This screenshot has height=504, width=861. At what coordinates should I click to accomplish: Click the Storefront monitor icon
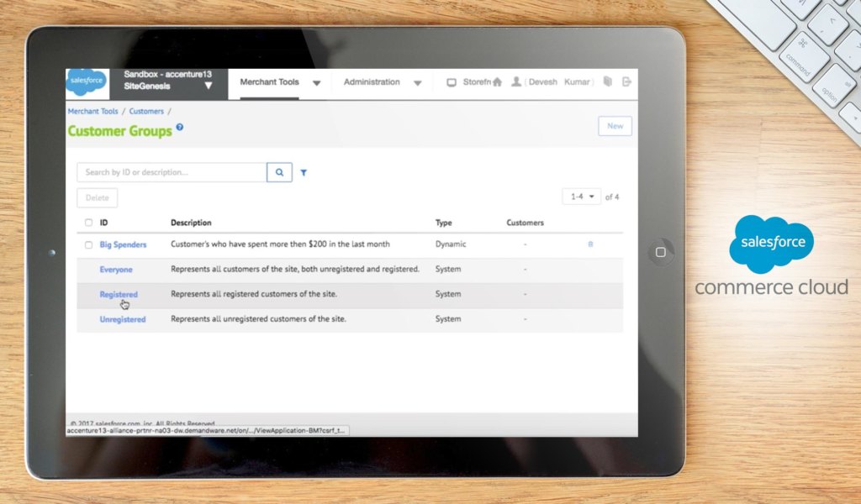tap(452, 82)
